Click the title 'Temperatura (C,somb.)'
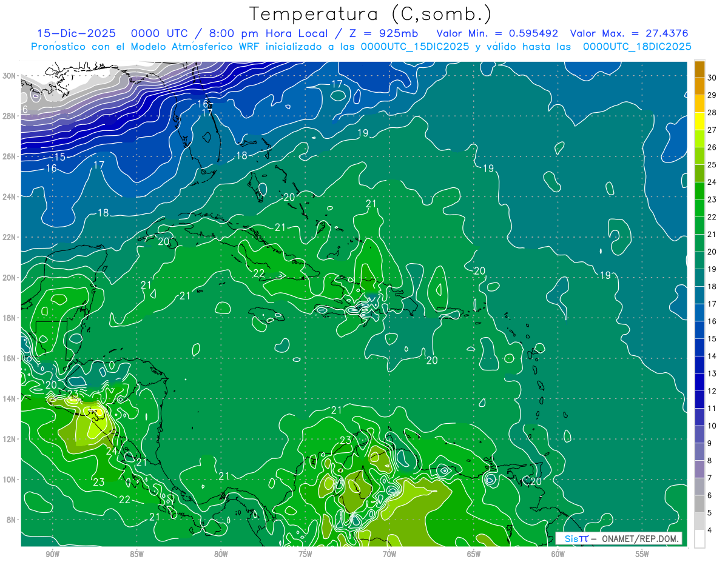The height and width of the screenshot is (562, 728). tap(371, 14)
